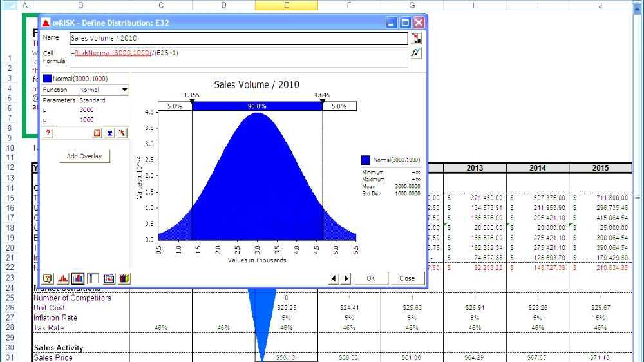Open the distribution library books icon
This screenshot has height=362, width=644.
coord(124,278)
